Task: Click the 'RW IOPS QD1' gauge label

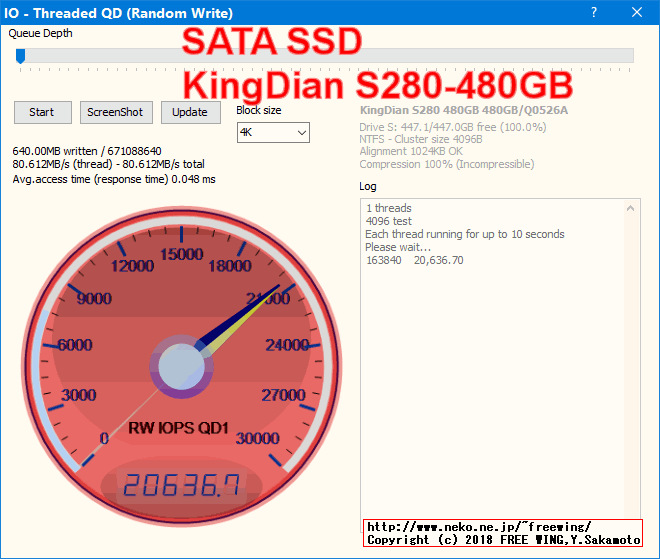Action: [x=178, y=428]
